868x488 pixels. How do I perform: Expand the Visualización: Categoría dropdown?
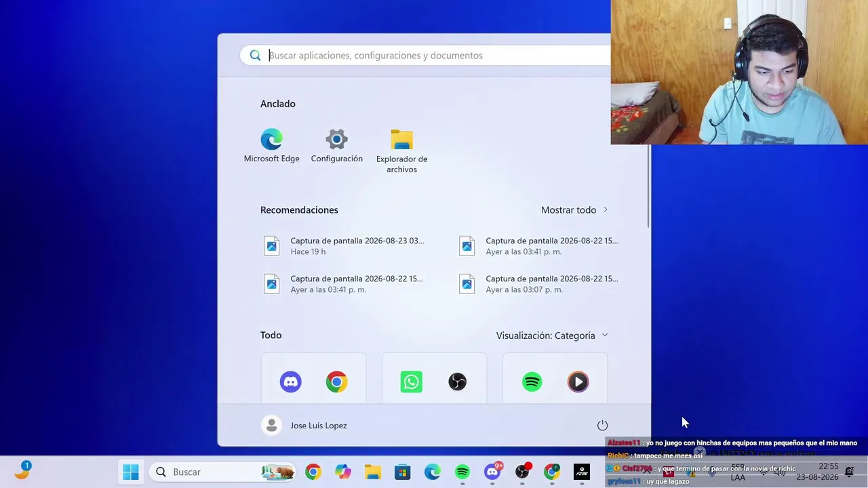click(552, 335)
